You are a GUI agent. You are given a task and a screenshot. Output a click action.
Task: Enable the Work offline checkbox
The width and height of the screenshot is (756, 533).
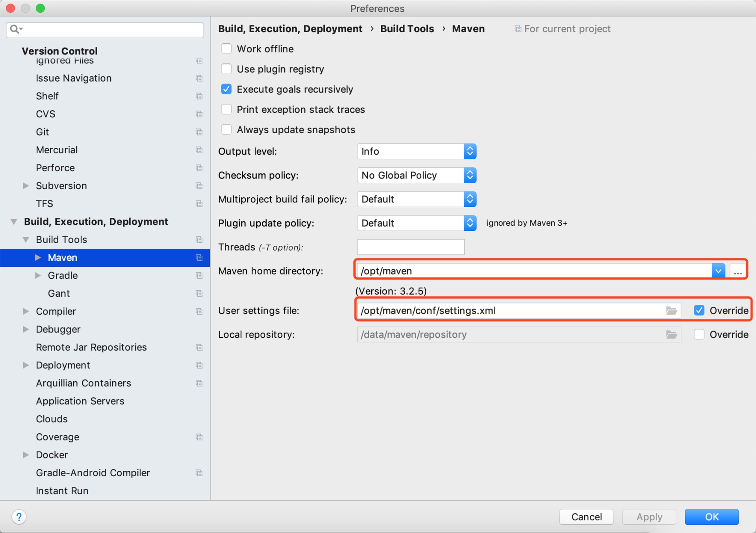click(226, 49)
